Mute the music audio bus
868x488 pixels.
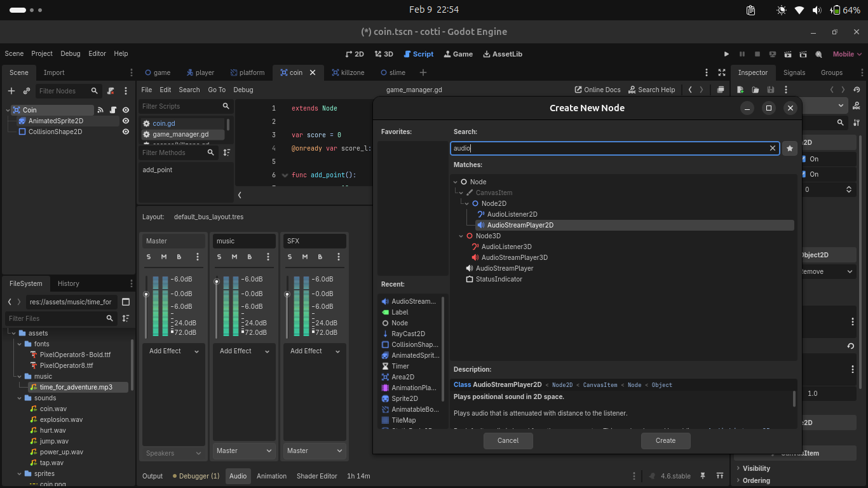pos(234,257)
